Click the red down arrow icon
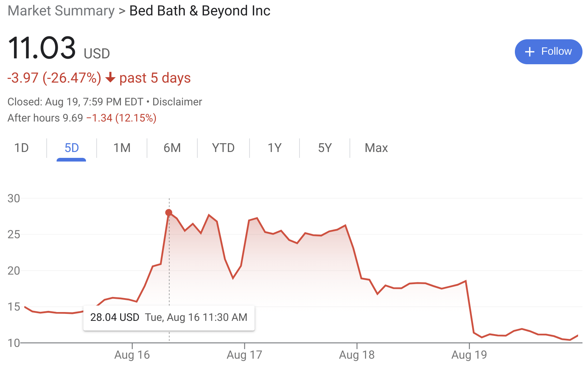The width and height of the screenshot is (588, 366). [x=110, y=78]
